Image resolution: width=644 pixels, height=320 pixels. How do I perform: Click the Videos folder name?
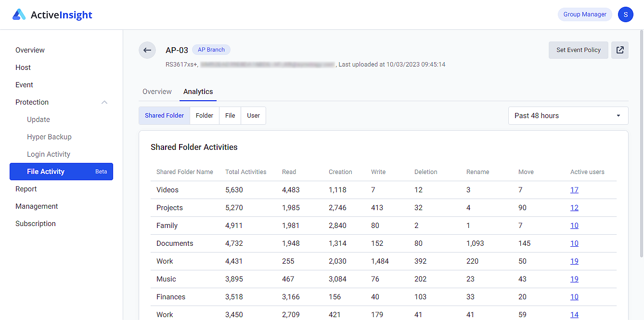point(167,190)
